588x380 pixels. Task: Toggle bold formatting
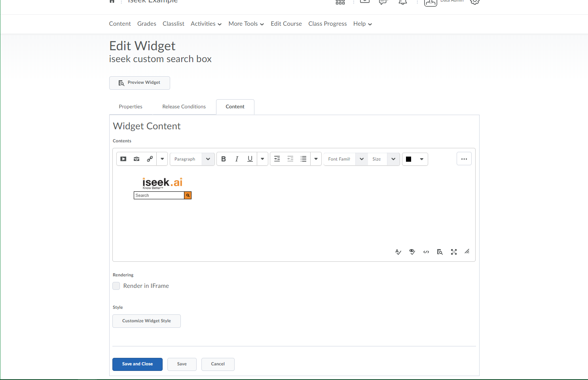pyautogui.click(x=224, y=159)
